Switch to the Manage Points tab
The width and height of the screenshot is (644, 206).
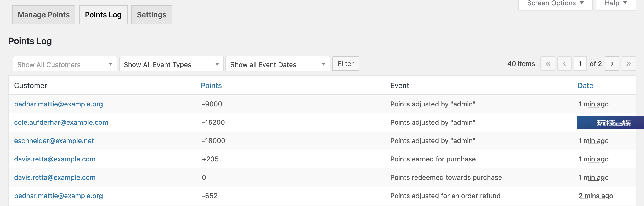[x=44, y=15]
